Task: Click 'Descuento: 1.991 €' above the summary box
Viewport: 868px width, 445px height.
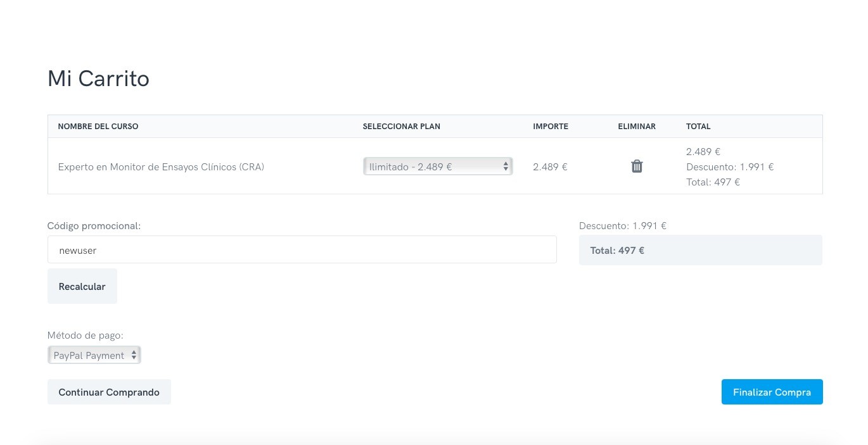Action: pyautogui.click(x=623, y=225)
